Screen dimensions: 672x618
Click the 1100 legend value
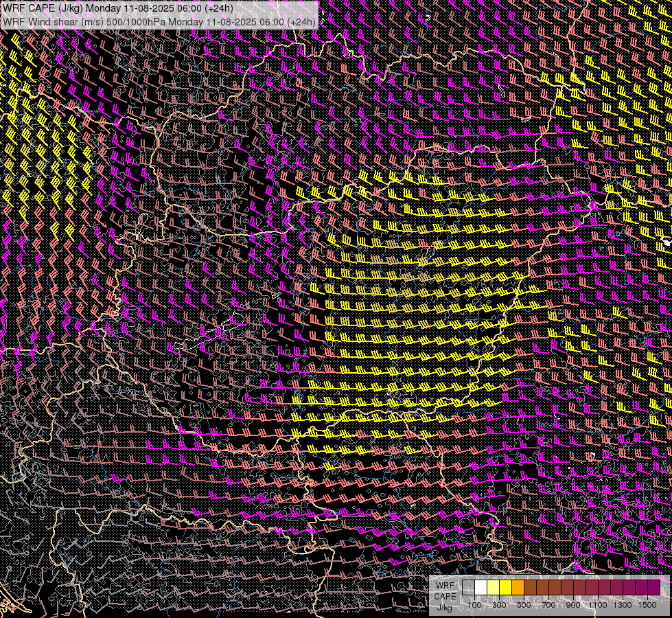coord(598,605)
